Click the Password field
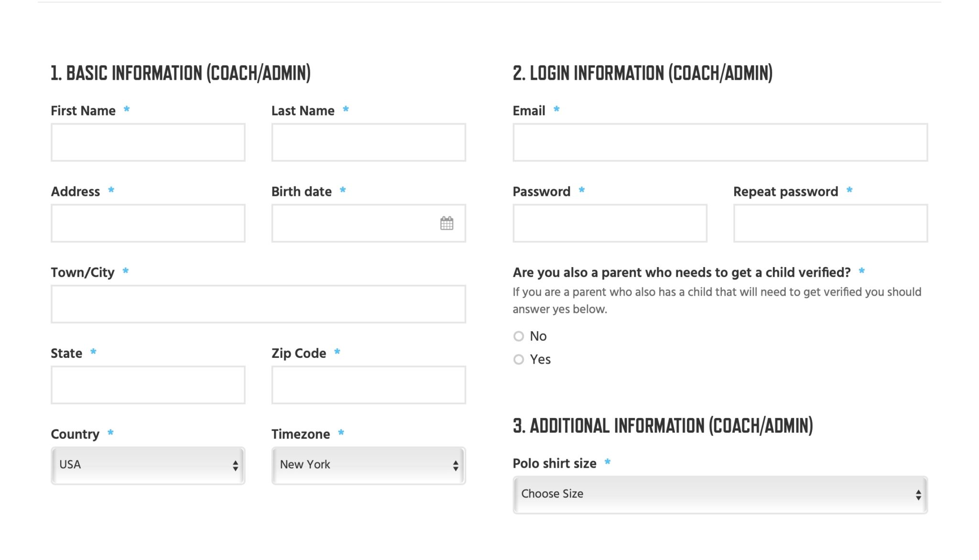 [x=609, y=223]
